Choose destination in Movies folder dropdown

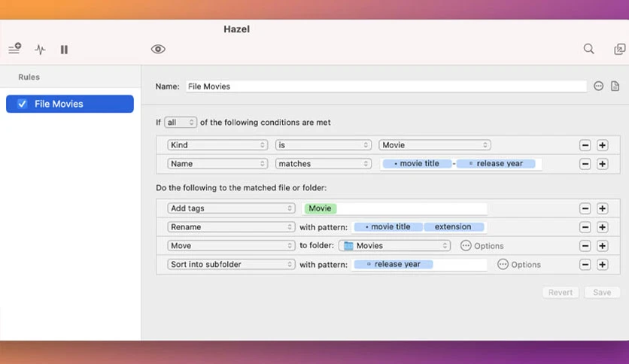tap(394, 245)
